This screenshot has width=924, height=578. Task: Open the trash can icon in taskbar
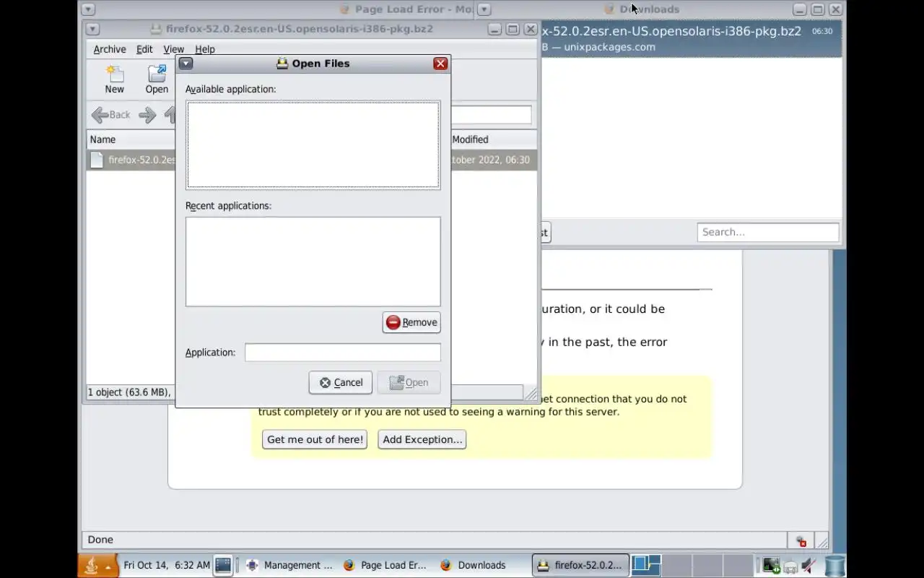click(835, 565)
